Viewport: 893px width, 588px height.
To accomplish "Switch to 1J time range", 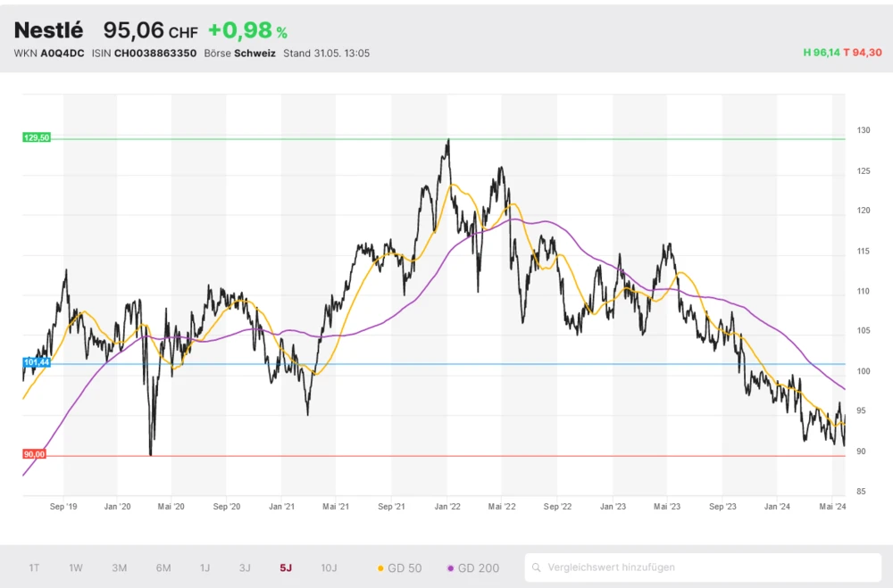I will (204, 567).
